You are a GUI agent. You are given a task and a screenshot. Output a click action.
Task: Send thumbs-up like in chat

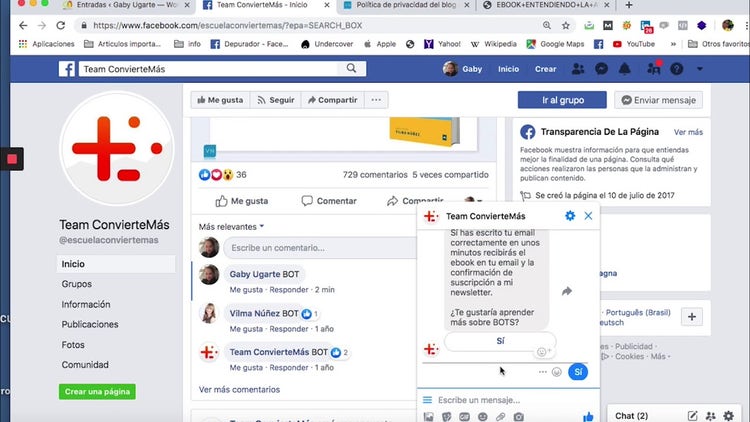click(x=588, y=416)
